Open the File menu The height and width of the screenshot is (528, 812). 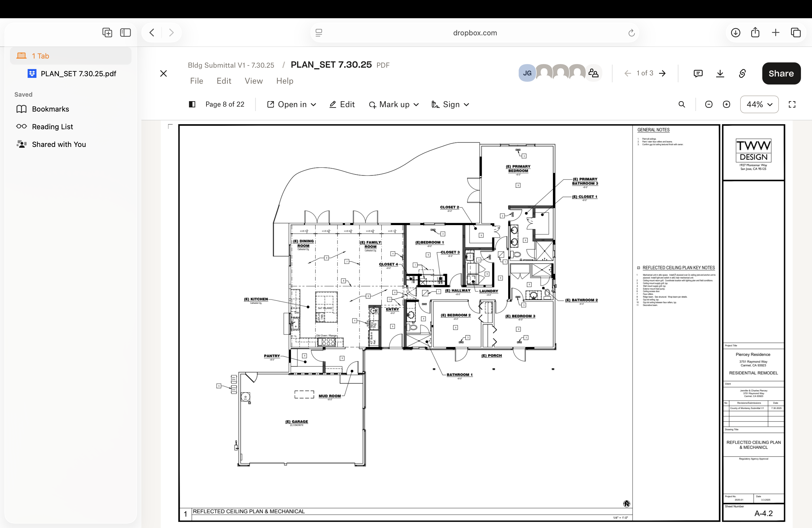pos(197,81)
